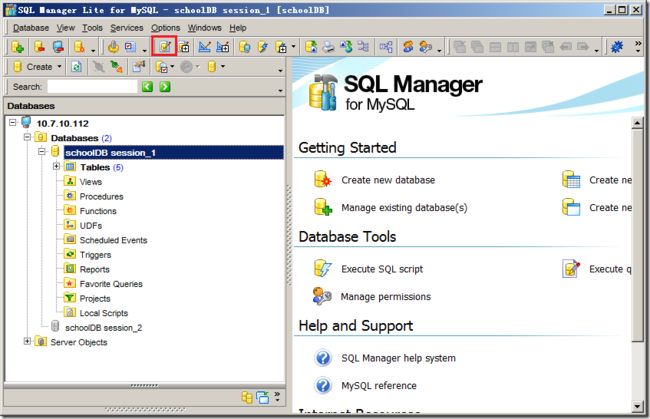Click the printer icon in the toolbar
This screenshot has height=419, width=650.
click(329, 47)
